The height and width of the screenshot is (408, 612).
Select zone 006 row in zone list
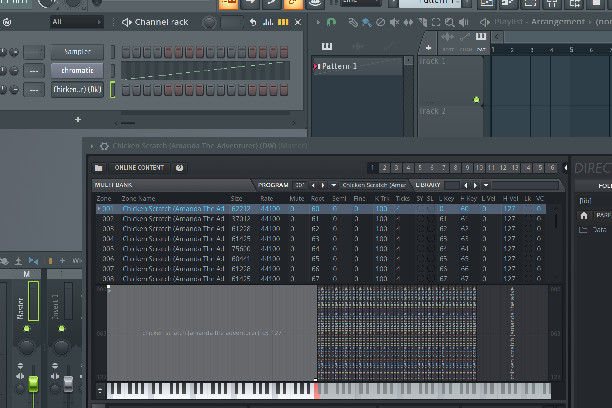pos(321,259)
